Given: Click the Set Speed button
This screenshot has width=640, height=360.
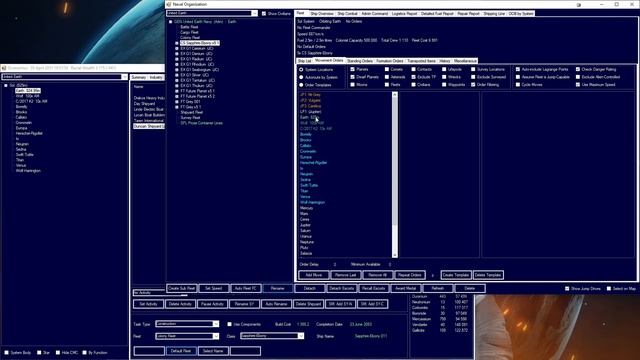Looking at the screenshot, I should click(x=213, y=289).
